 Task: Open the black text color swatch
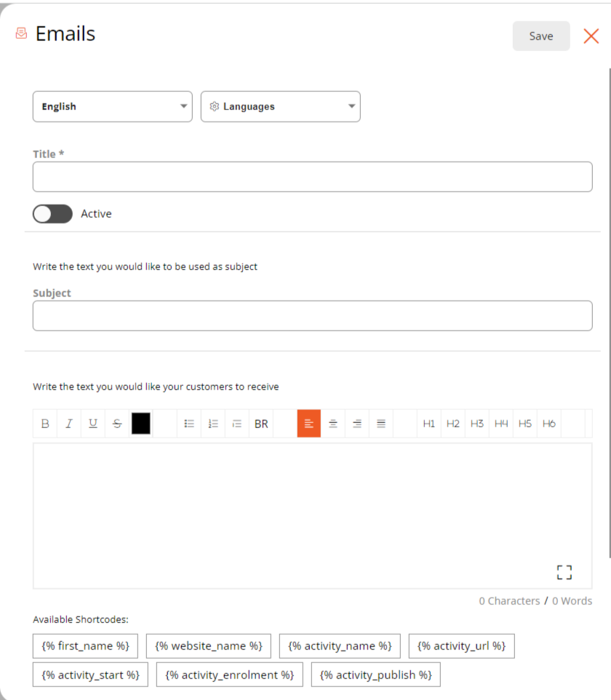141,423
